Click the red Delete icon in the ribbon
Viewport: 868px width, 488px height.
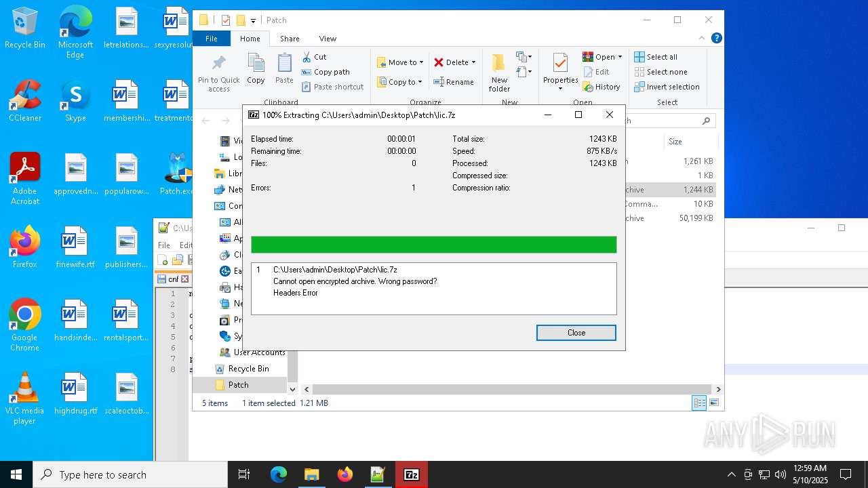click(x=439, y=62)
